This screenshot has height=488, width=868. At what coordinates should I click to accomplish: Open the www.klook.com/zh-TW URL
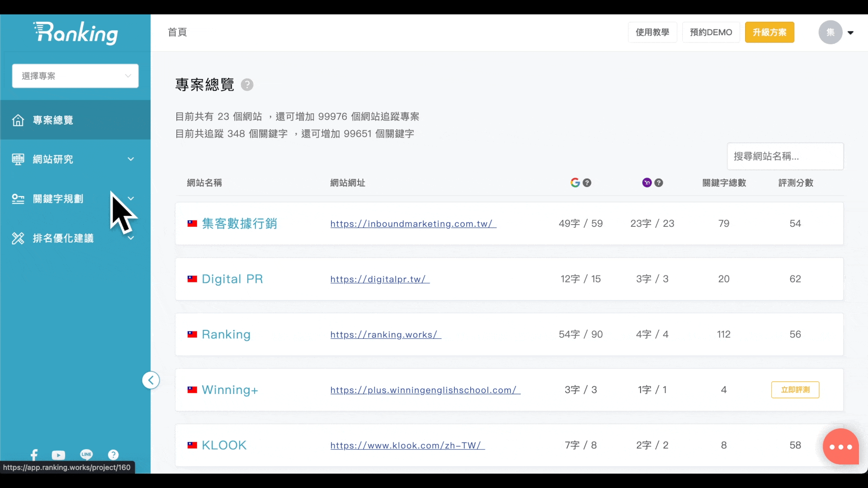(407, 446)
